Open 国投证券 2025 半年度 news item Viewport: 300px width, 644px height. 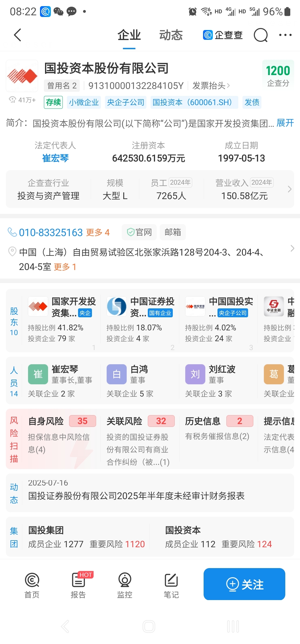click(x=136, y=496)
